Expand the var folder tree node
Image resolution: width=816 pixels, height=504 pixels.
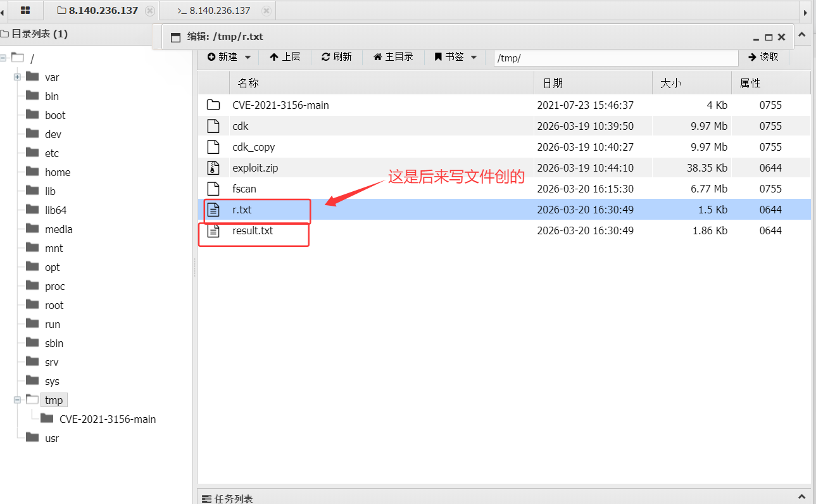coord(17,77)
